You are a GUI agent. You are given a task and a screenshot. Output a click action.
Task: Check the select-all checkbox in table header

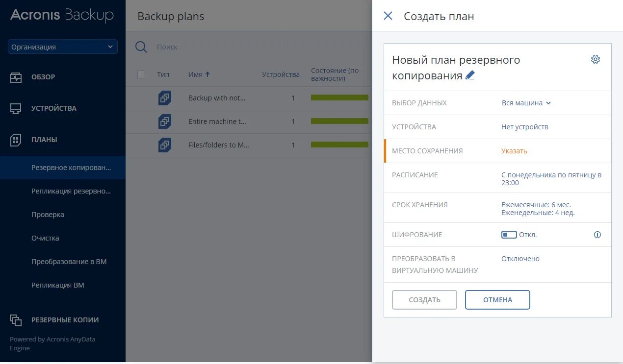click(141, 74)
